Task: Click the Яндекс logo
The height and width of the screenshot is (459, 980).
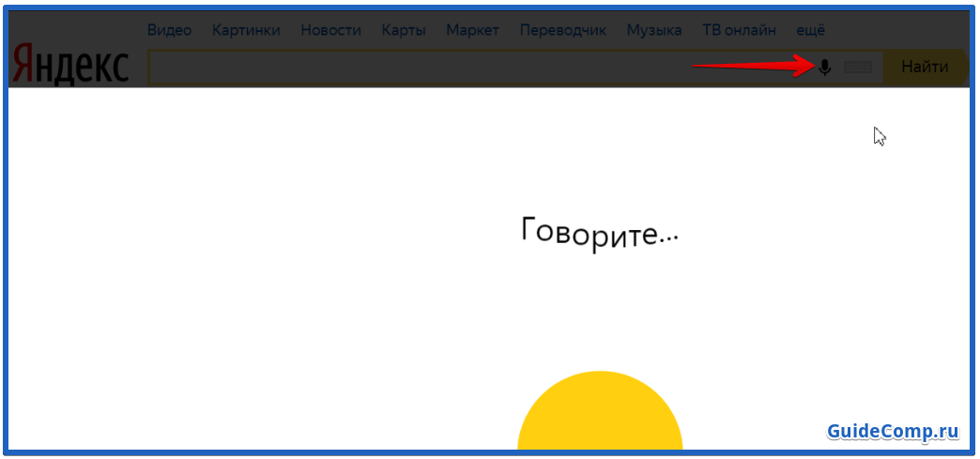Action: 70,64
